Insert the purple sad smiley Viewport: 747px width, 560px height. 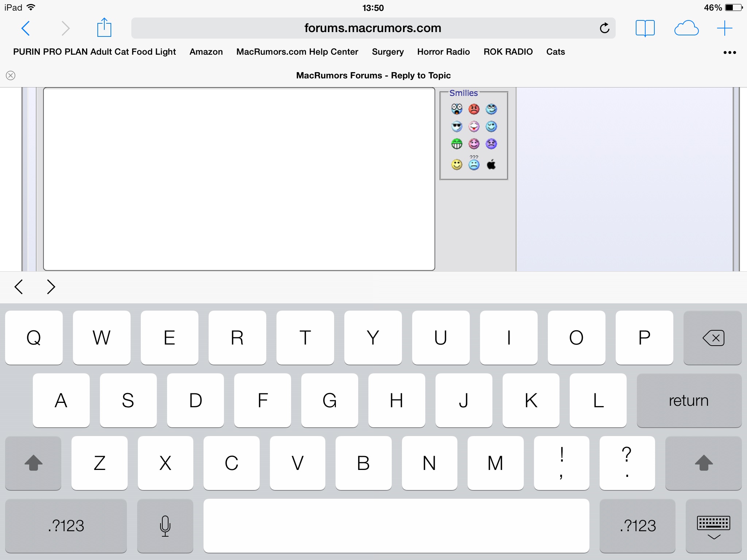coord(491,144)
